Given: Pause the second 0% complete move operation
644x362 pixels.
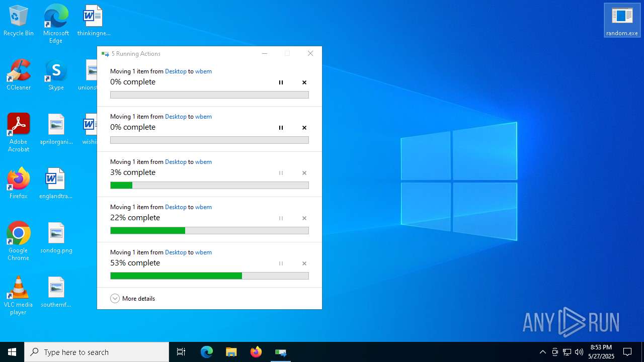Looking at the screenshot, I should [281, 128].
